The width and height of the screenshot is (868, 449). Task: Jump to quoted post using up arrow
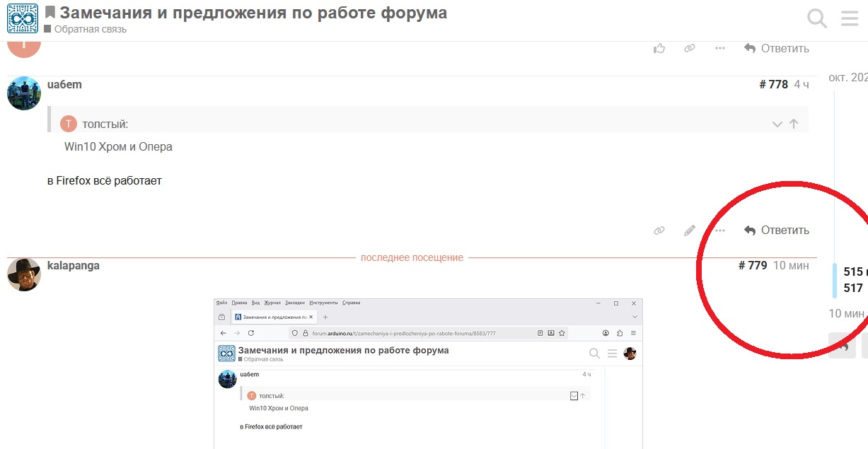[794, 124]
